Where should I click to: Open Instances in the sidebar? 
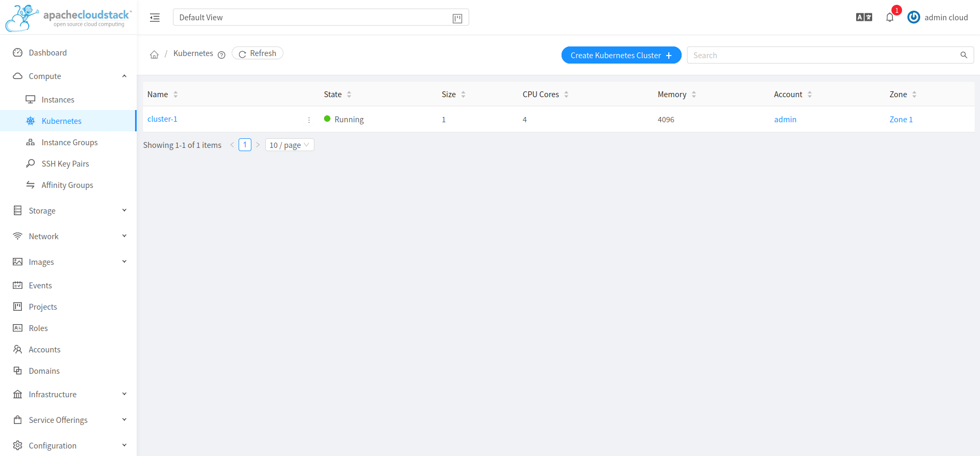tap(58, 100)
